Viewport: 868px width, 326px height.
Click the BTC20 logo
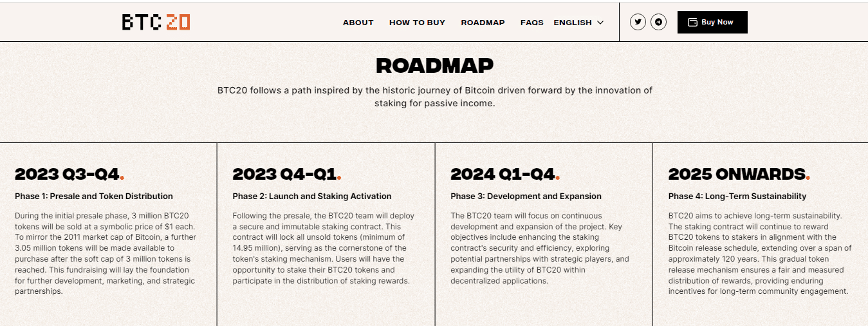click(156, 22)
